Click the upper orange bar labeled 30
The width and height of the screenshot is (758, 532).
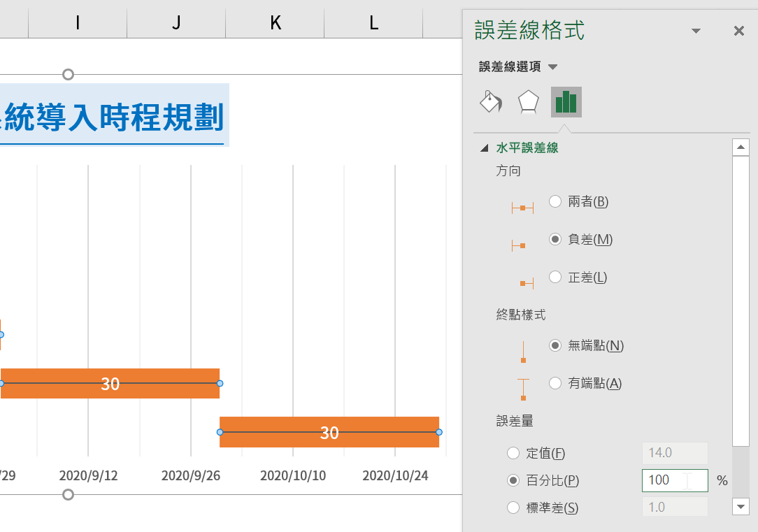110,383
